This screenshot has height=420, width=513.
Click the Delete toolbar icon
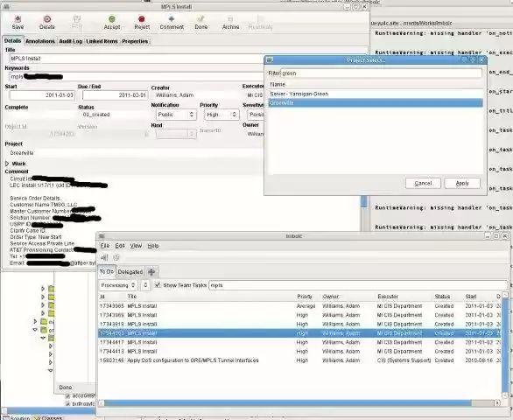[47, 19]
